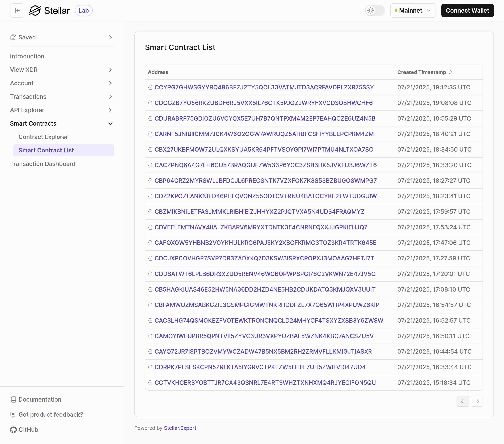The width and height of the screenshot is (504, 444).
Task: Click the Documentation book icon
Action: 13,399
